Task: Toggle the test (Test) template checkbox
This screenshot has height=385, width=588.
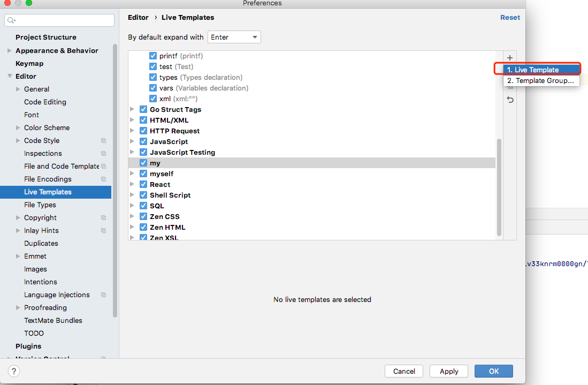Action: coord(153,66)
